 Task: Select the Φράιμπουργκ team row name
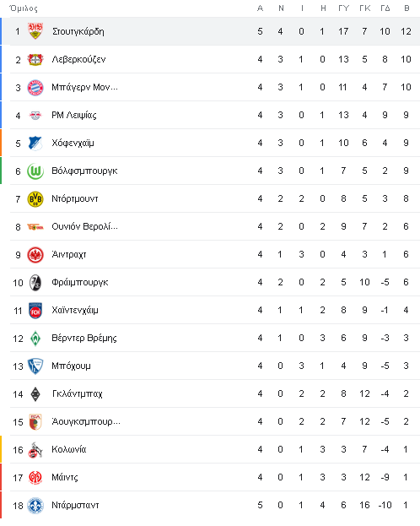coord(80,283)
